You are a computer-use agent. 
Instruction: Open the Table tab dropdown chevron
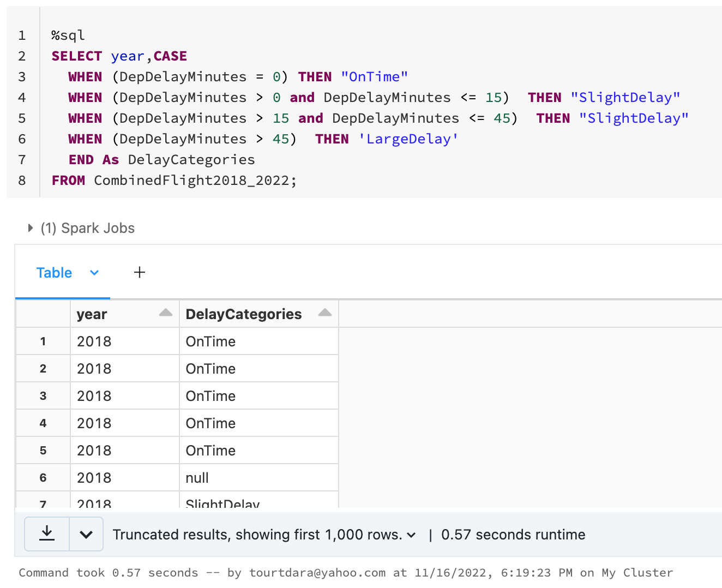(94, 273)
